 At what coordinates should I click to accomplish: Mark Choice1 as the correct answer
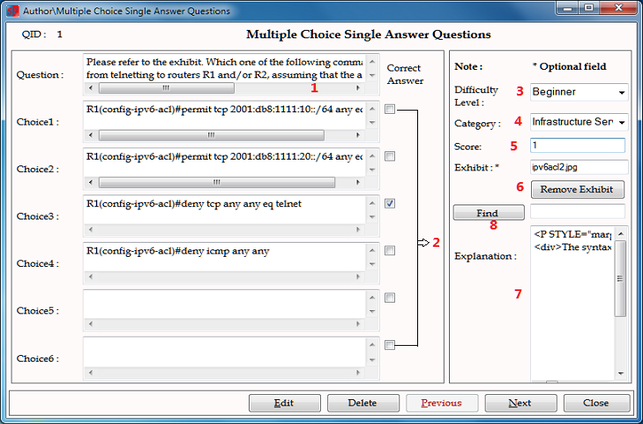coord(390,109)
